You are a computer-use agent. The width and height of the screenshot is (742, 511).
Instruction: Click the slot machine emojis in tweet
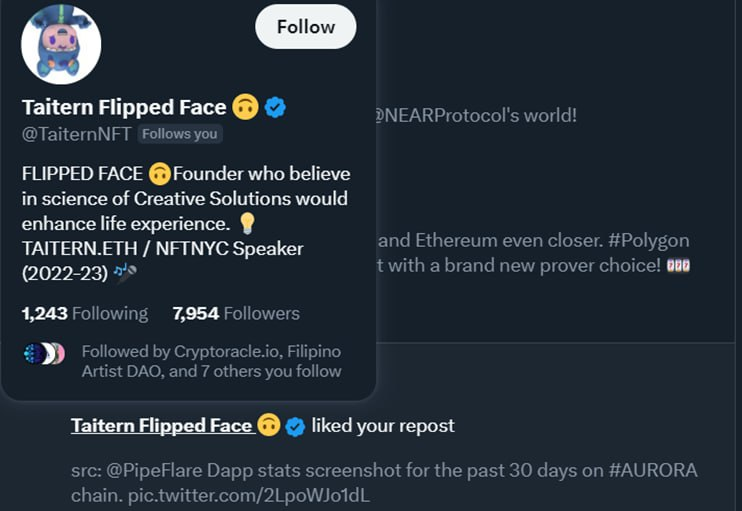coord(678,266)
